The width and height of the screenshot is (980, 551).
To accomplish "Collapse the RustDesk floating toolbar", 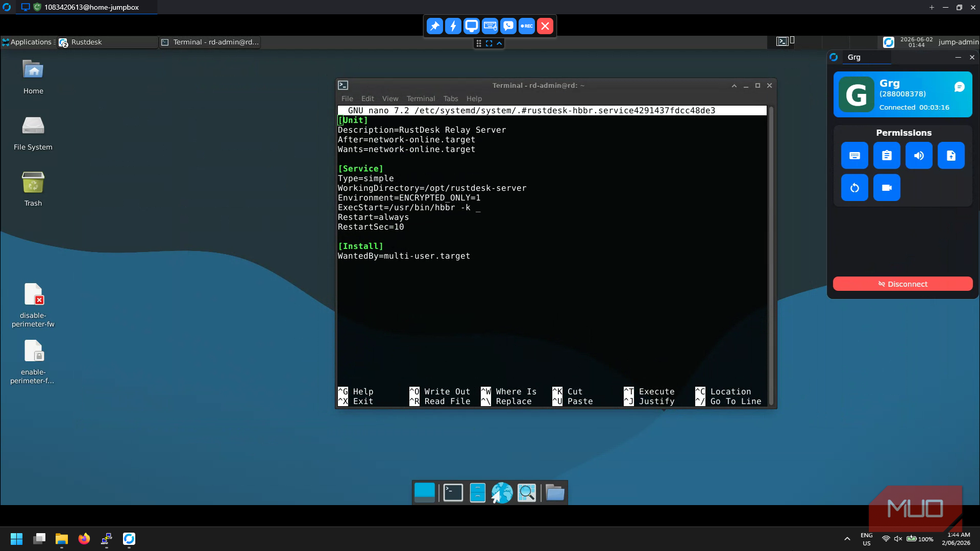I will coord(499,43).
